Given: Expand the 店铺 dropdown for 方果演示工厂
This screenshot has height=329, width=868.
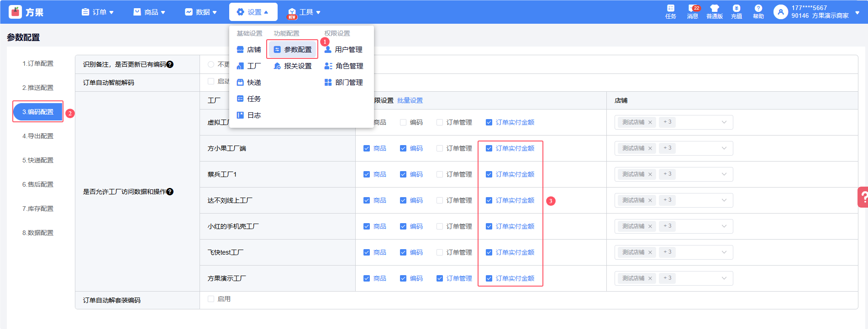Looking at the screenshot, I should [724, 278].
